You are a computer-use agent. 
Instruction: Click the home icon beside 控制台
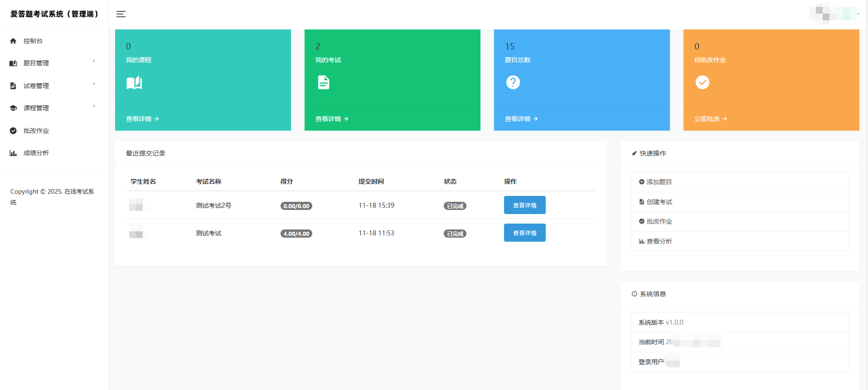click(x=13, y=41)
